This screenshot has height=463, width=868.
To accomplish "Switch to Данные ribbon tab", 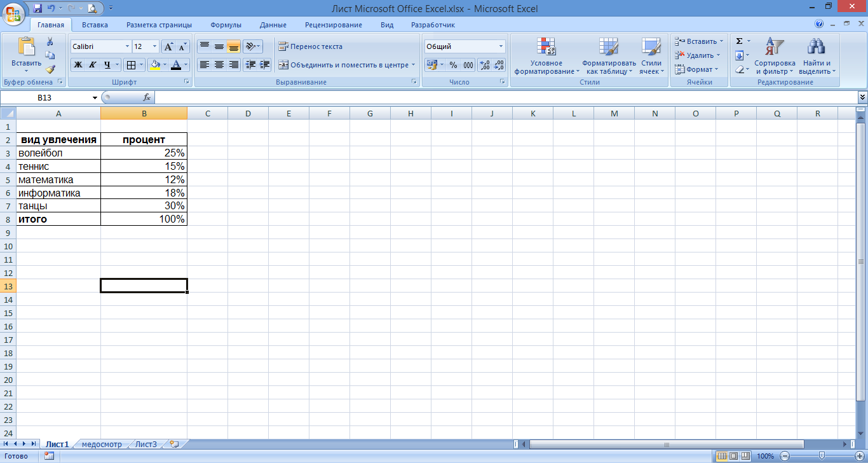I will (x=273, y=25).
